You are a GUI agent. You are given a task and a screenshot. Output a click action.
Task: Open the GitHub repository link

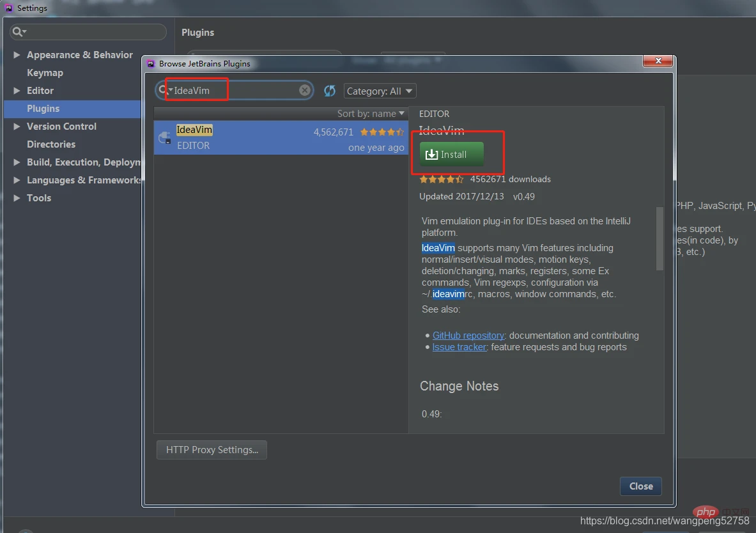tap(468, 336)
